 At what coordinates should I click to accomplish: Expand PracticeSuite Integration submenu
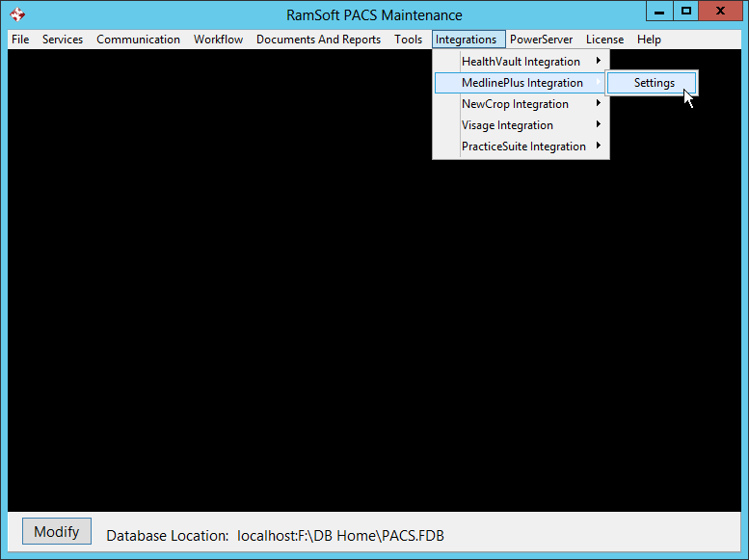523,147
